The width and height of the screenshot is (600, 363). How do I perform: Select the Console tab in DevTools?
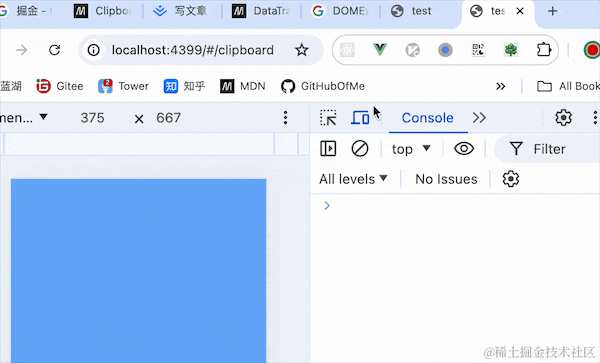[x=427, y=118]
